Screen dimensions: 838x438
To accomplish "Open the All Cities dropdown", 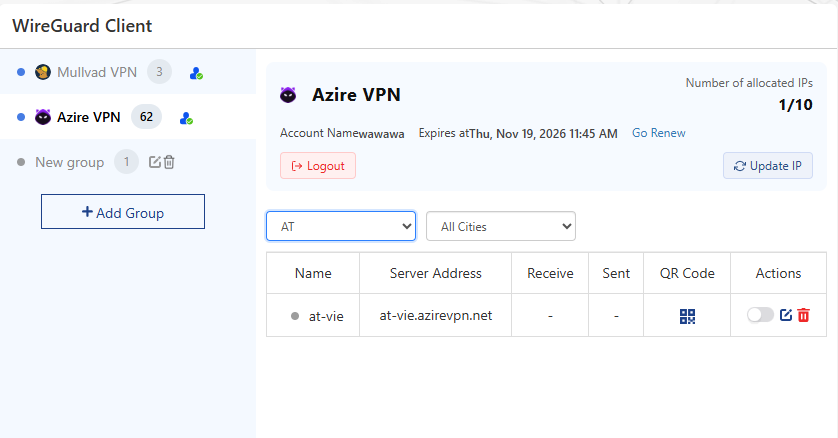I will click(x=501, y=226).
